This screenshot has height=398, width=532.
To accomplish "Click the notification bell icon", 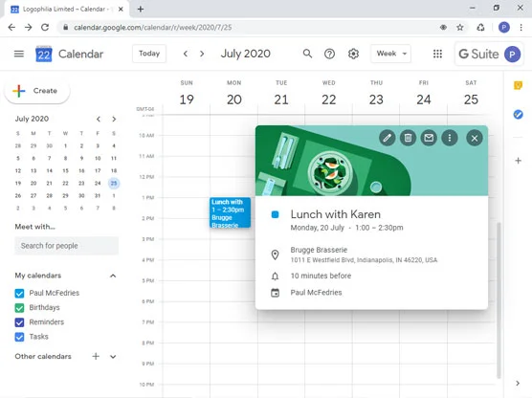I will pos(276,276).
